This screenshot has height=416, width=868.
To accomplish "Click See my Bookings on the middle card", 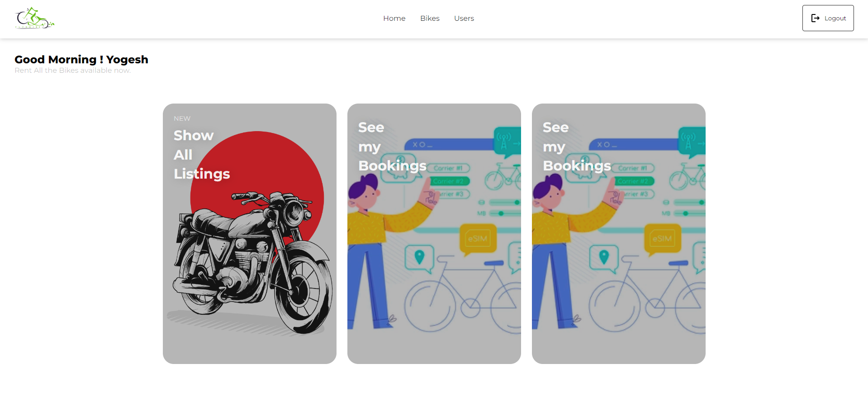I will 392,146.
